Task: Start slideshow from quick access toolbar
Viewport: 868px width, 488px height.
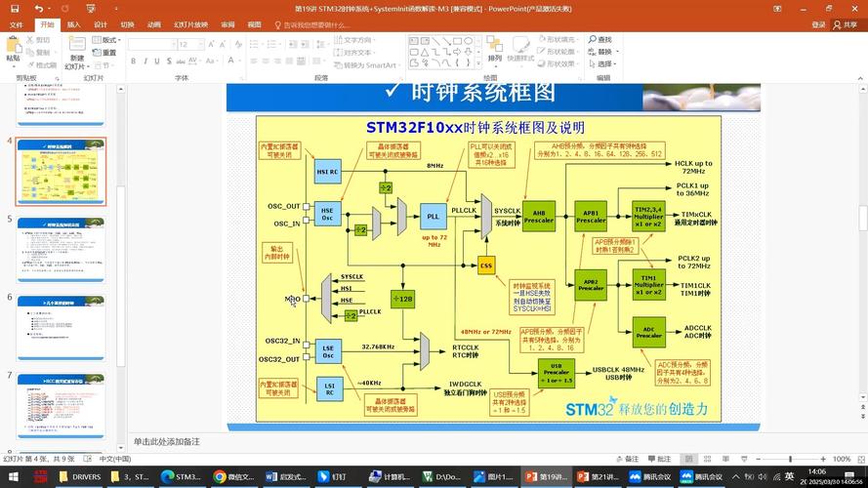Action: coord(91,9)
